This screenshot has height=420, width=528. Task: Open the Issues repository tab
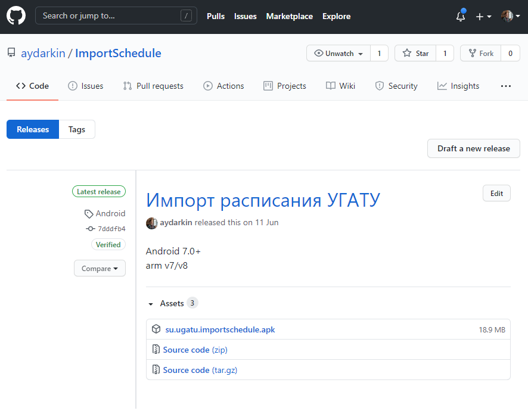86,86
